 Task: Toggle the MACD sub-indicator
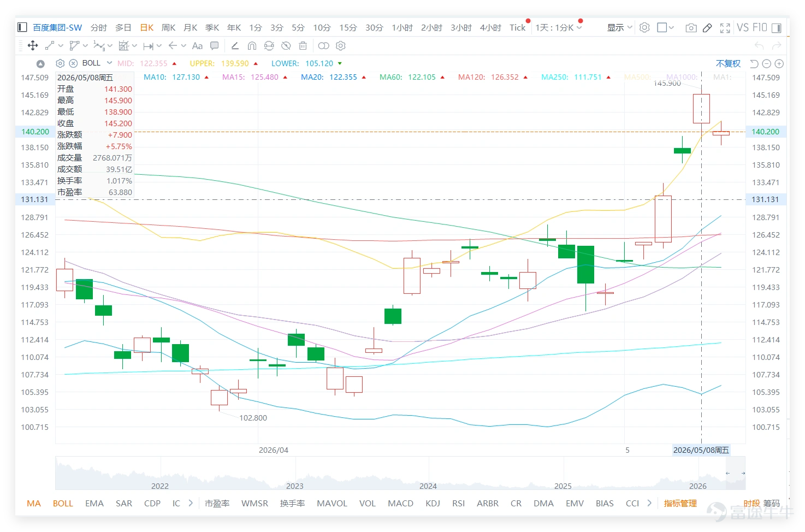click(x=400, y=503)
